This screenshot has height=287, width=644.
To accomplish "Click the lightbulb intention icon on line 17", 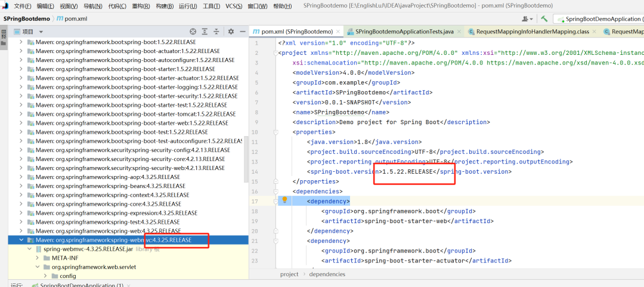I will click(x=284, y=200).
